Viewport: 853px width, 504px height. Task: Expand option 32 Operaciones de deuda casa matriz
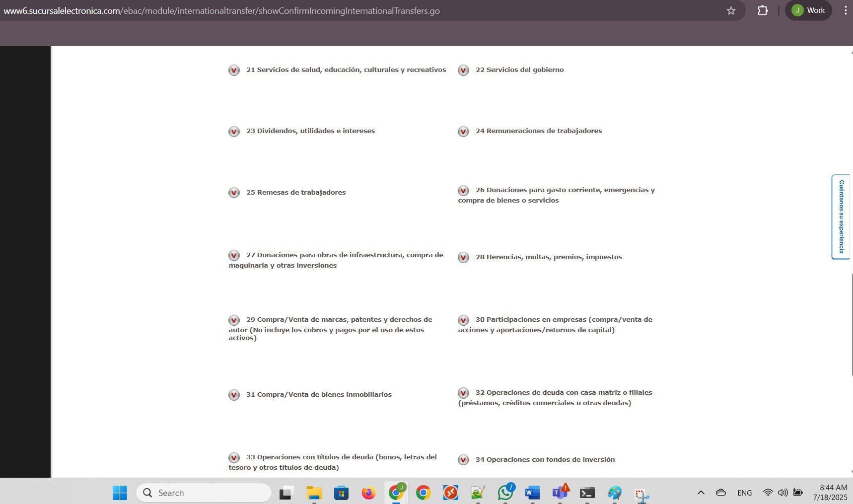tap(463, 393)
